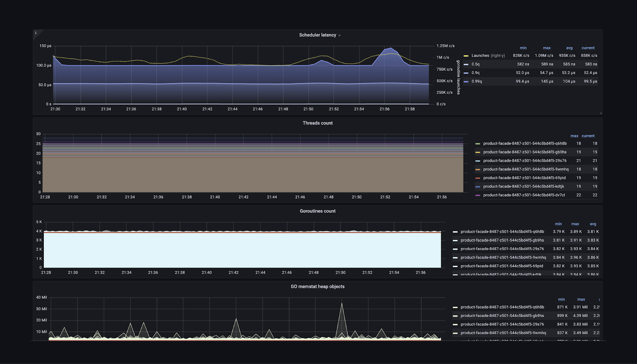
Task: Toggle 29s76 pod series in Threads count legend
Action: (525, 161)
